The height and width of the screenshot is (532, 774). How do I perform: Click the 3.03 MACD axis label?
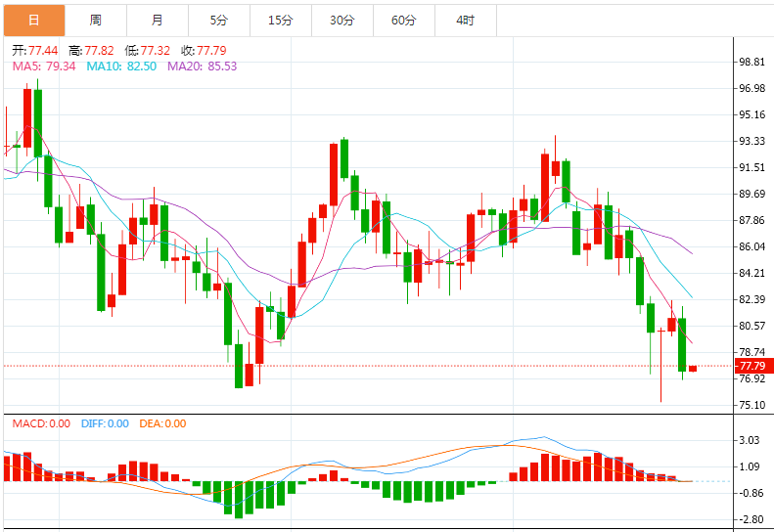tap(750, 440)
